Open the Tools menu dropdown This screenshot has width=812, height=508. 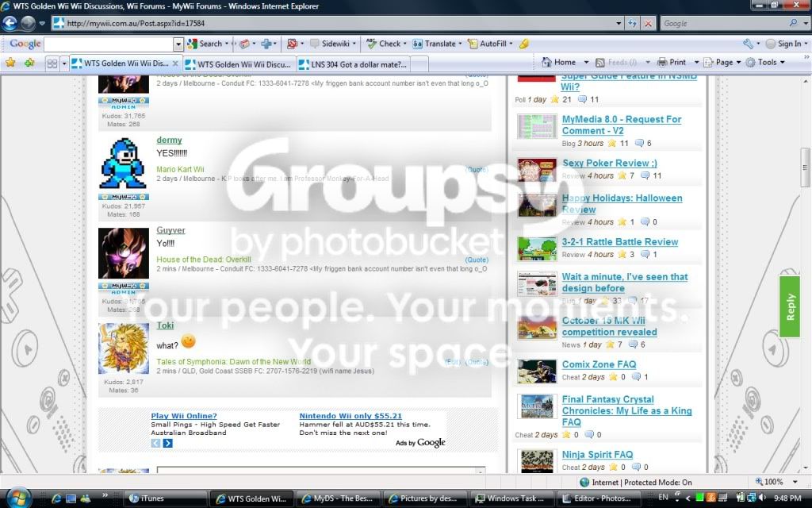[765, 62]
